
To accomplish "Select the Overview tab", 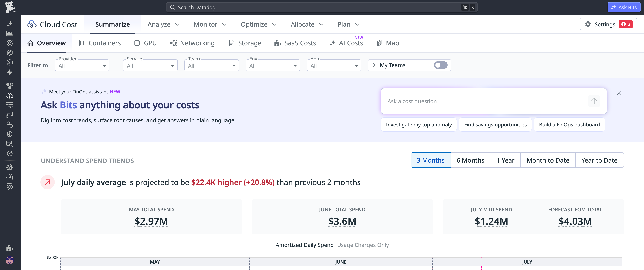I will click(x=46, y=43).
